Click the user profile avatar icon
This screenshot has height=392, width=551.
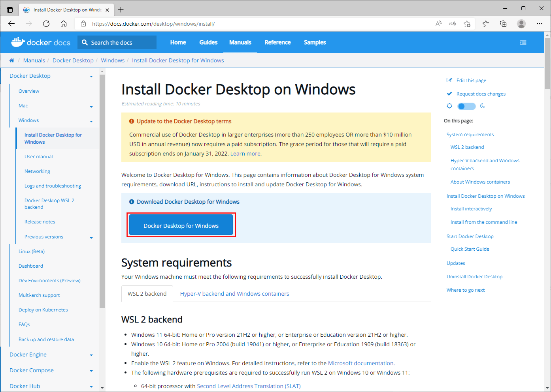(x=521, y=24)
